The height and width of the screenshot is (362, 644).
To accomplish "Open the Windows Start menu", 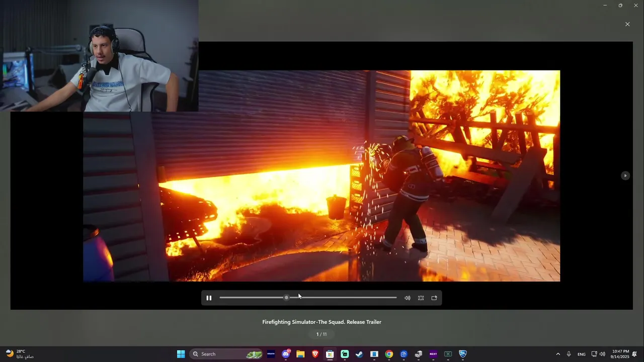I will click(x=181, y=354).
